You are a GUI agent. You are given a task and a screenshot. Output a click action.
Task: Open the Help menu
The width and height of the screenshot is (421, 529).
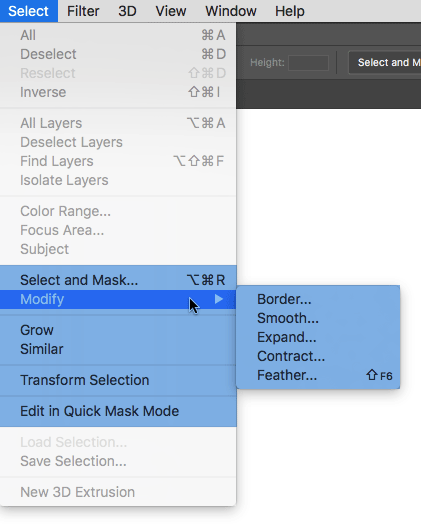point(289,11)
